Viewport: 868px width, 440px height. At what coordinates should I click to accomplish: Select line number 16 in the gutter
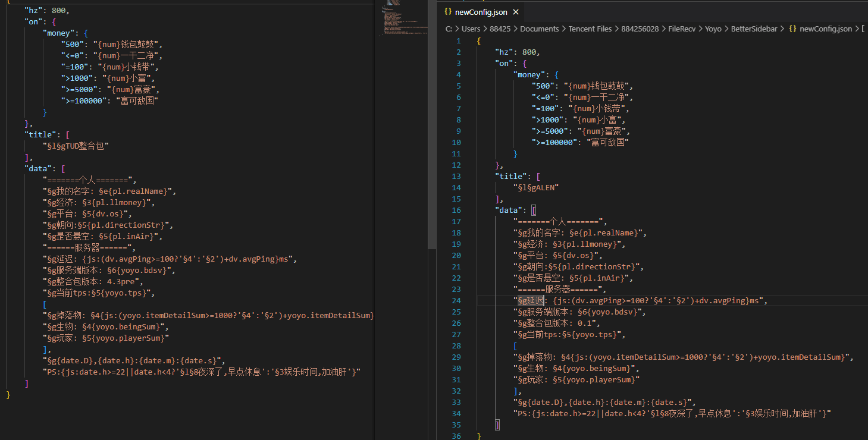pyautogui.click(x=456, y=210)
